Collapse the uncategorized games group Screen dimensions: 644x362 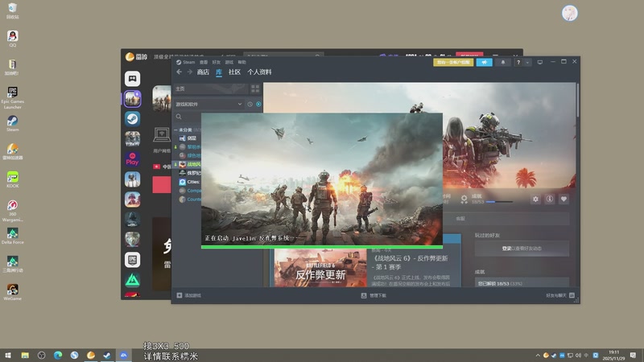175,130
